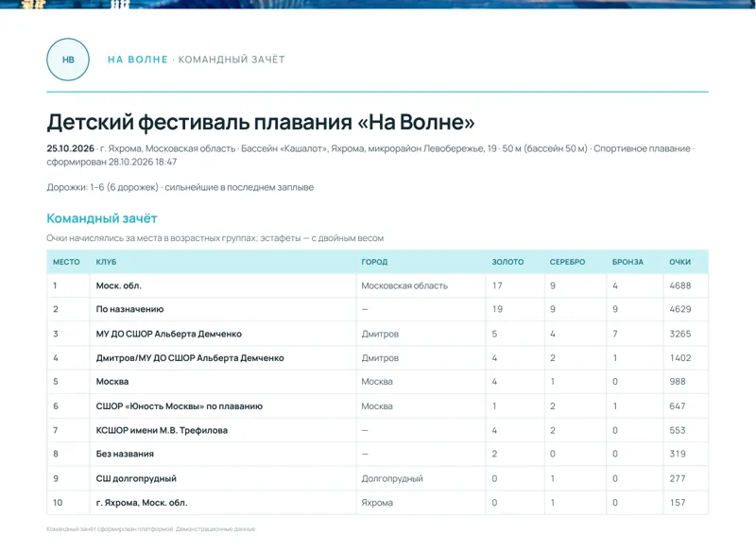Select club Дмитров/МУ ДО СШОР Альберта Демченко
Screen dimensions: 756x552
[x=190, y=357]
